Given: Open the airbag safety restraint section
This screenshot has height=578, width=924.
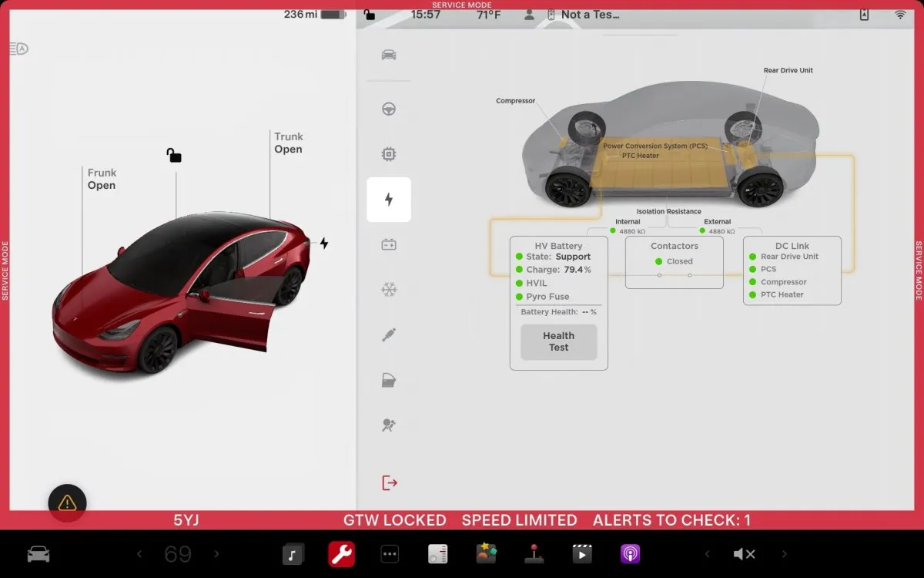Looking at the screenshot, I should (x=389, y=425).
